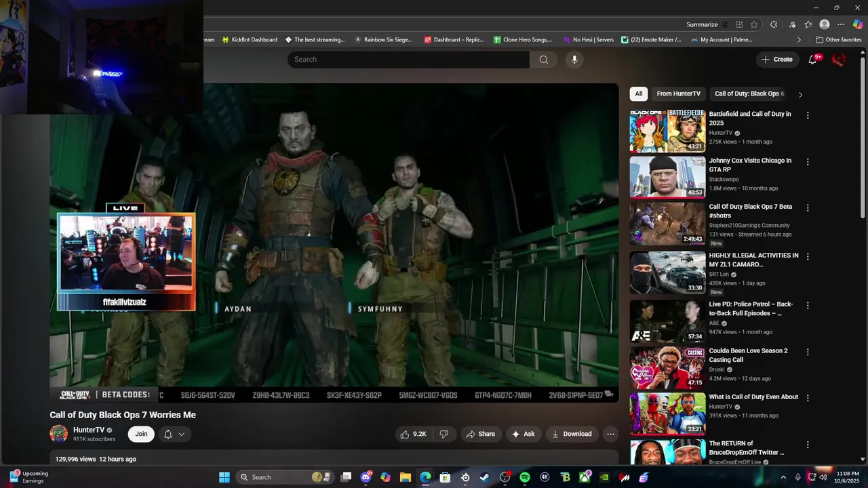868x488 pixels.
Task: Open options for HIGHLY ILLEGAL ACTIVITIES video
Action: [x=808, y=257]
